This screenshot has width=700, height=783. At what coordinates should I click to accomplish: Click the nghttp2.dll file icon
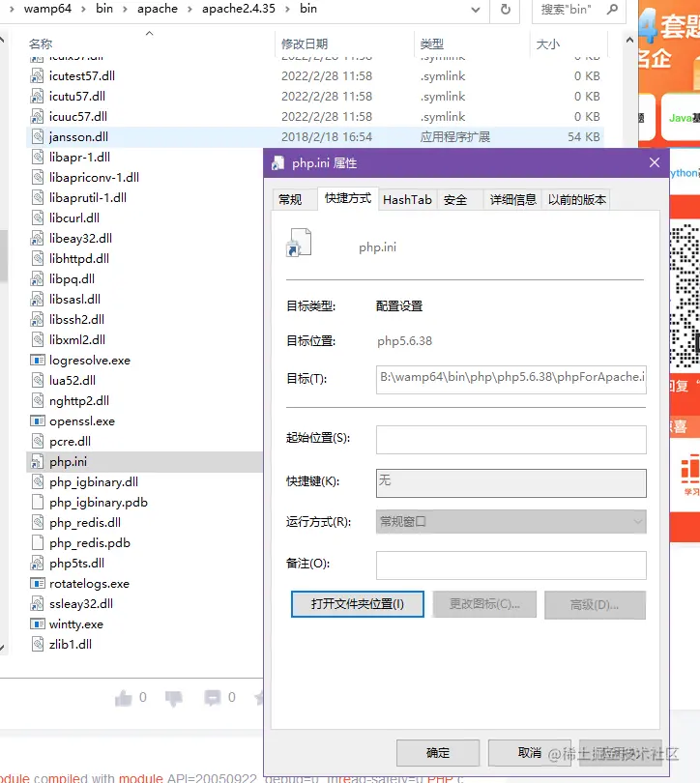tap(37, 400)
